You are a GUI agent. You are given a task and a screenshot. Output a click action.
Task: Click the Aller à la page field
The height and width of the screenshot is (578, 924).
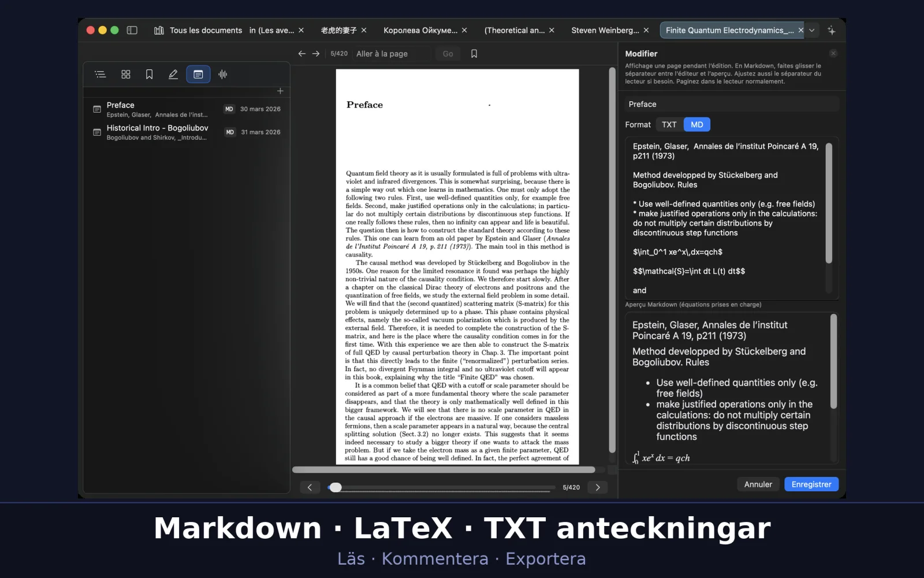pos(393,54)
